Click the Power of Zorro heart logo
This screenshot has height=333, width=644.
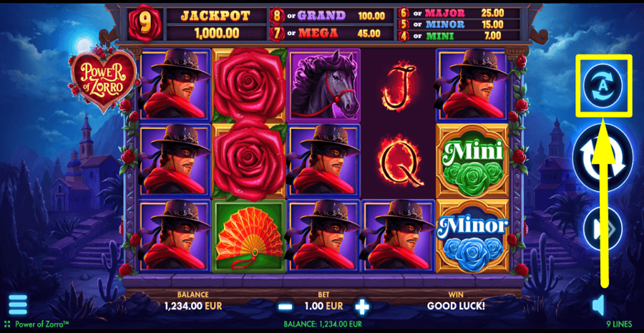pyautogui.click(x=103, y=82)
